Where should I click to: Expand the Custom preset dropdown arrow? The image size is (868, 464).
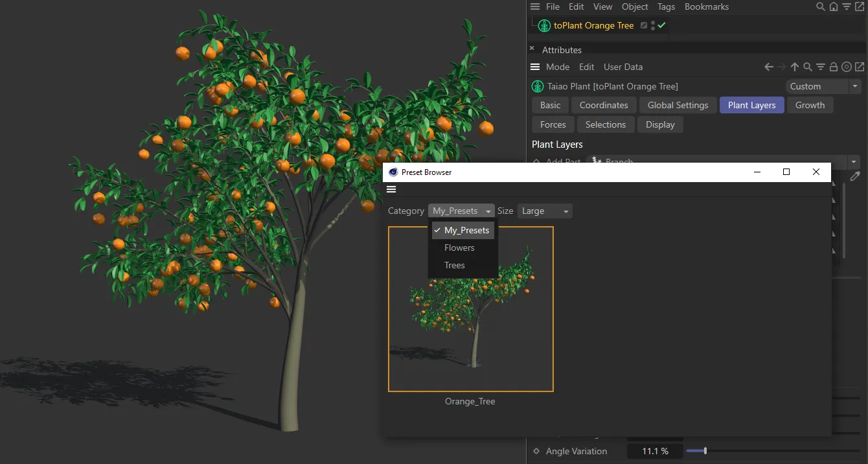click(x=855, y=86)
